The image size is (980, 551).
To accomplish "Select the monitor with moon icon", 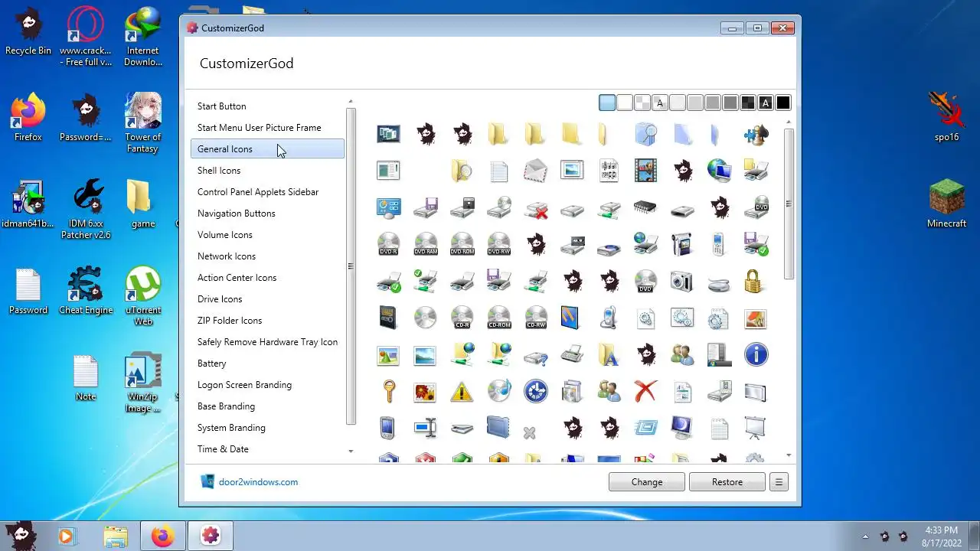I will point(681,428).
